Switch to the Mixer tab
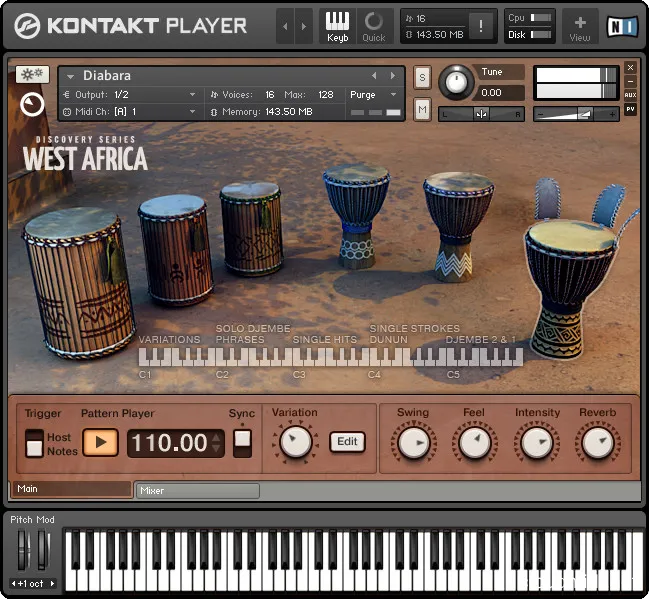This screenshot has width=649, height=599. tap(197, 491)
